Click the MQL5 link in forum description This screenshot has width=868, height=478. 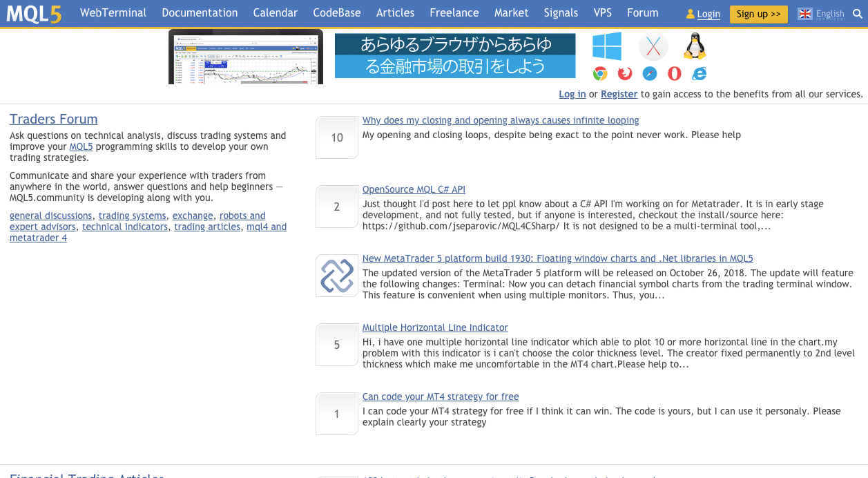pyautogui.click(x=81, y=146)
